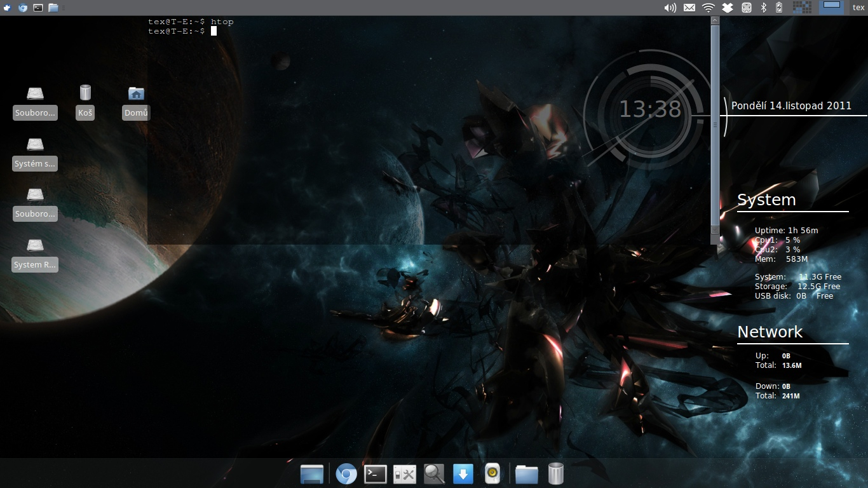Click the 'Mem: 583M' readout

[x=781, y=259]
